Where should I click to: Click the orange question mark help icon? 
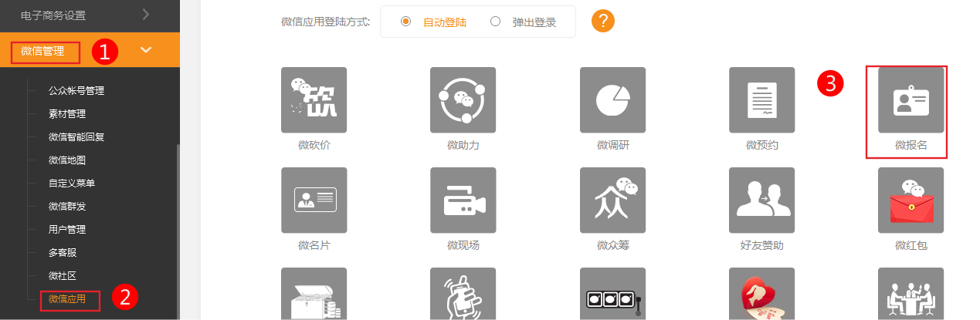pyautogui.click(x=602, y=21)
